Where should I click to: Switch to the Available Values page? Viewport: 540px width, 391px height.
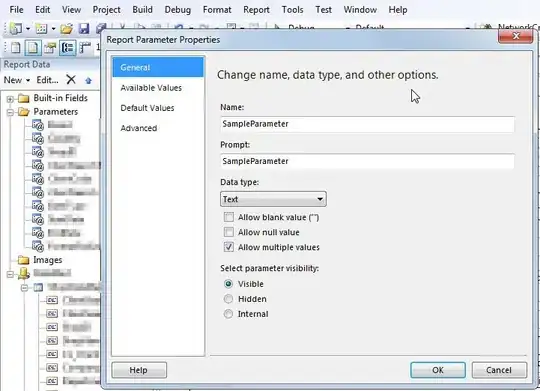coord(151,88)
